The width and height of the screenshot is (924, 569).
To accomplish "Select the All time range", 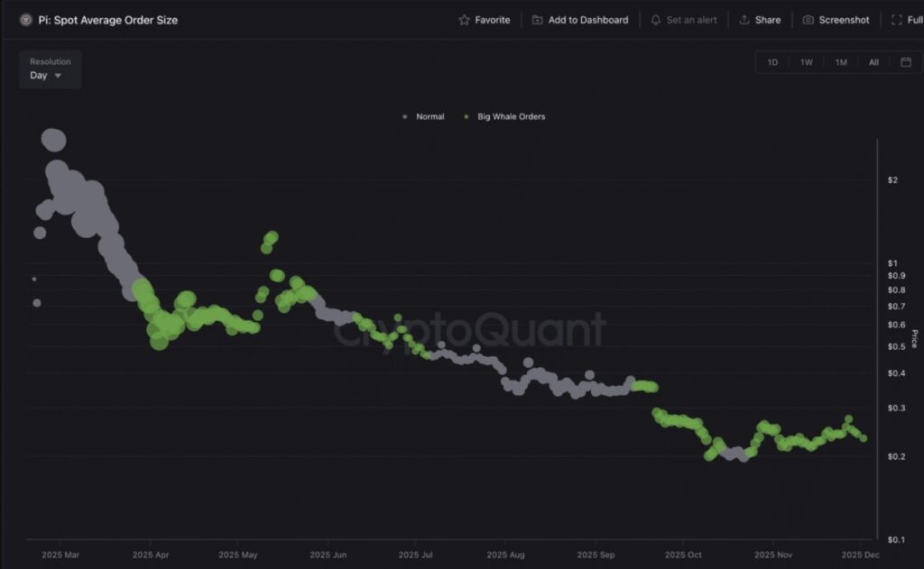I will (x=873, y=62).
